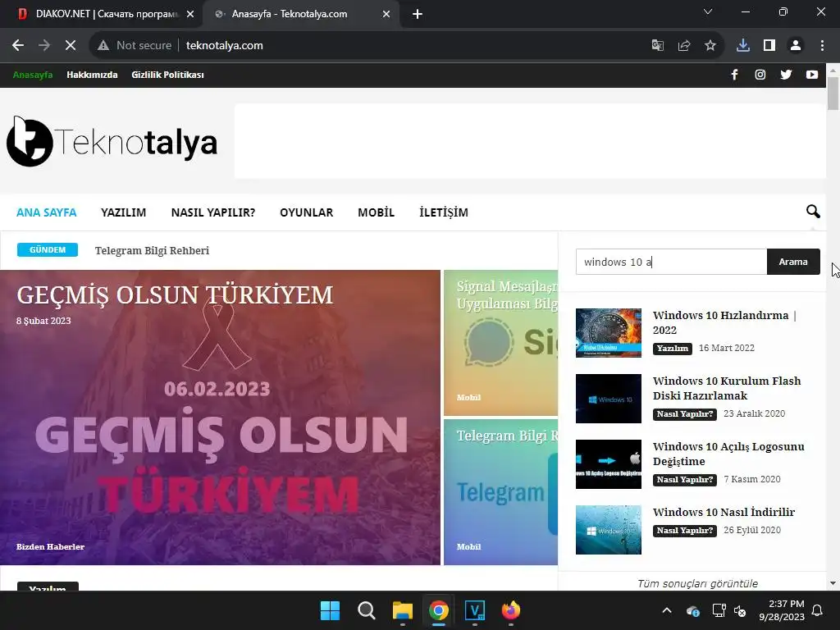Open the Windows Start menu
Image resolution: width=840 pixels, height=630 pixels.
tap(330, 610)
